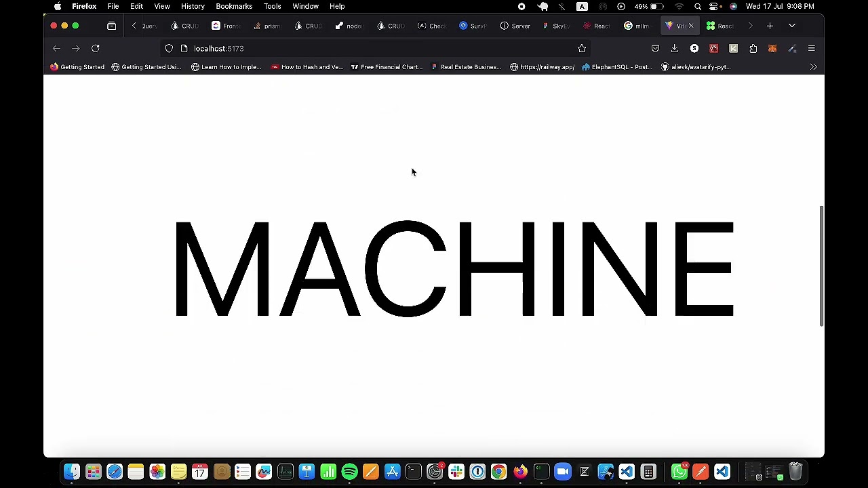Open Slack from the Dock
Screen dimensions: 868x488
coord(456,472)
